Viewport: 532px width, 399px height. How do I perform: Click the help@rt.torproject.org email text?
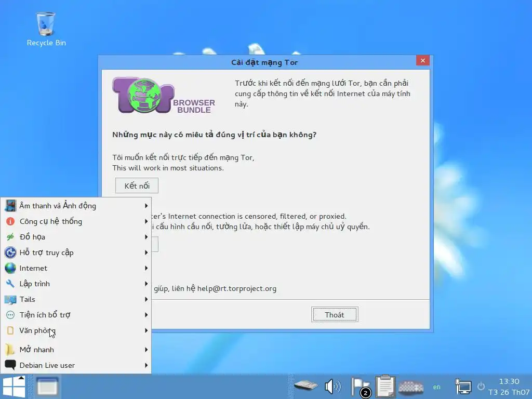point(237,288)
